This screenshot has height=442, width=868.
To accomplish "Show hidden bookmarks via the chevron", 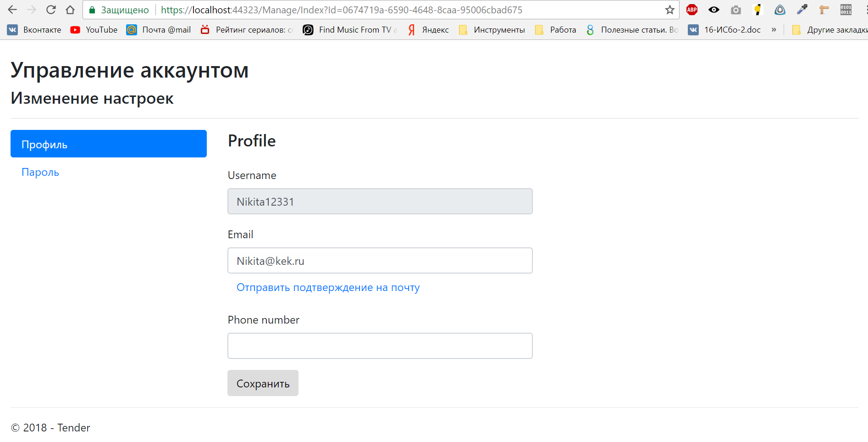I will 774,30.
